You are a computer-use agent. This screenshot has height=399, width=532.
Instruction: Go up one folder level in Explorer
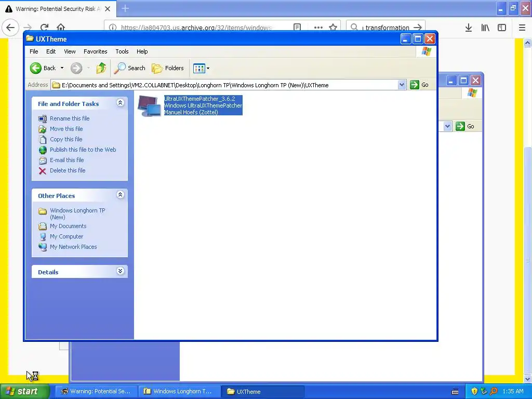(x=101, y=68)
